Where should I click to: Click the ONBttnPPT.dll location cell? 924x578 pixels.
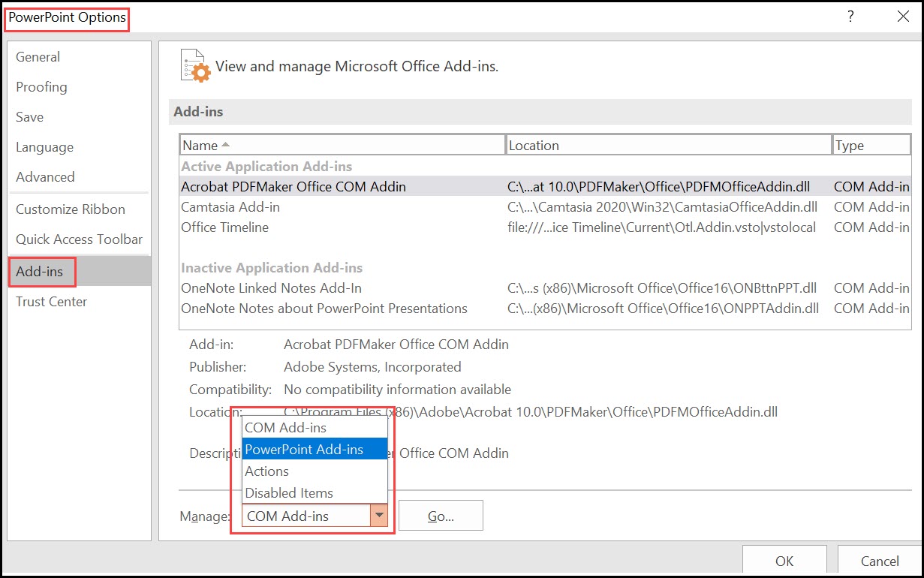662,288
